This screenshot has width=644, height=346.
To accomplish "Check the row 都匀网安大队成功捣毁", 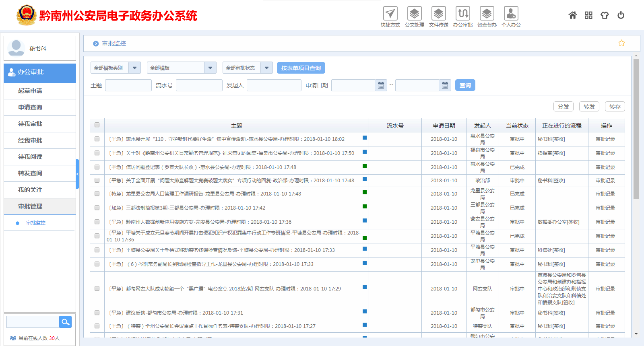I will pos(97,288).
